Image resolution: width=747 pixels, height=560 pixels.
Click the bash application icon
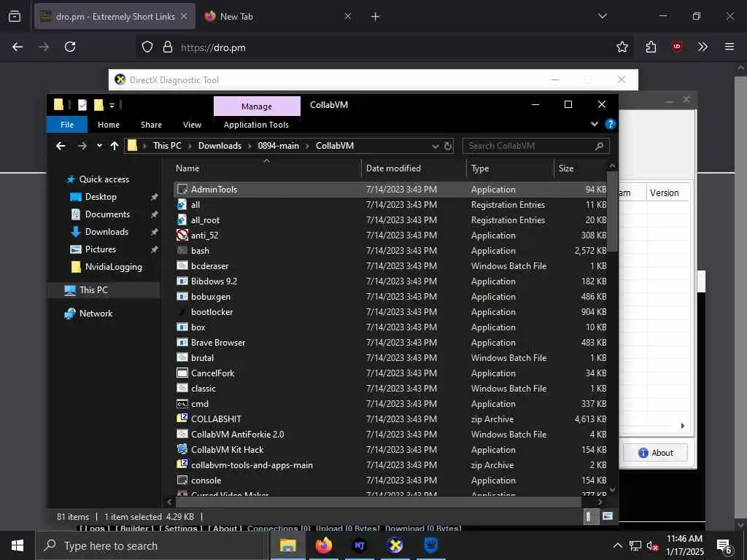182,250
